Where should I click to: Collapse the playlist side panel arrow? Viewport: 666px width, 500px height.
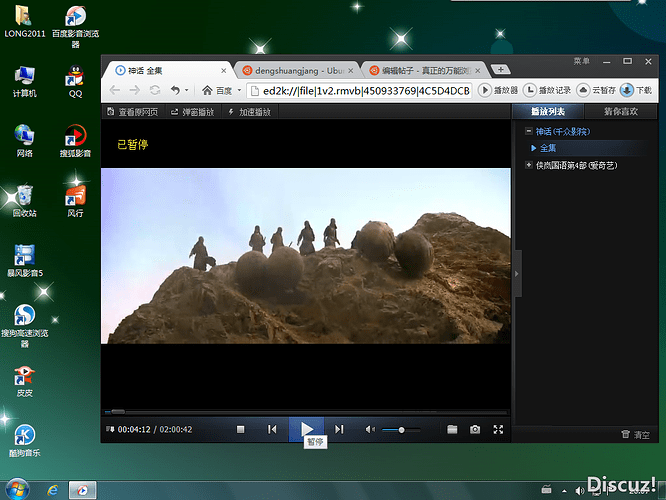pyautogui.click(x=517, y=274)
